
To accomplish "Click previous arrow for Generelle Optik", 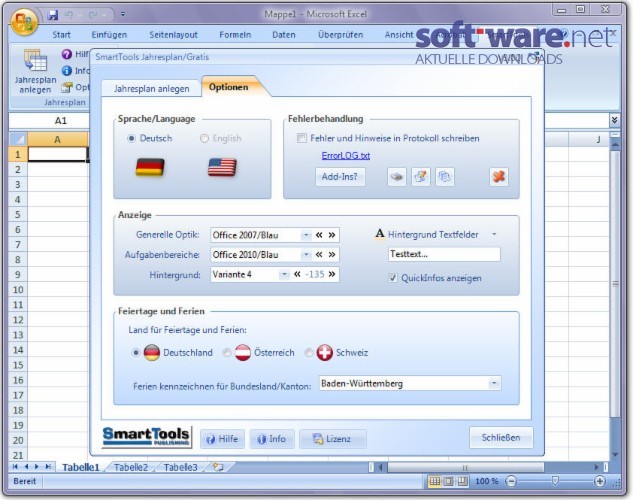I will point(319,235).
